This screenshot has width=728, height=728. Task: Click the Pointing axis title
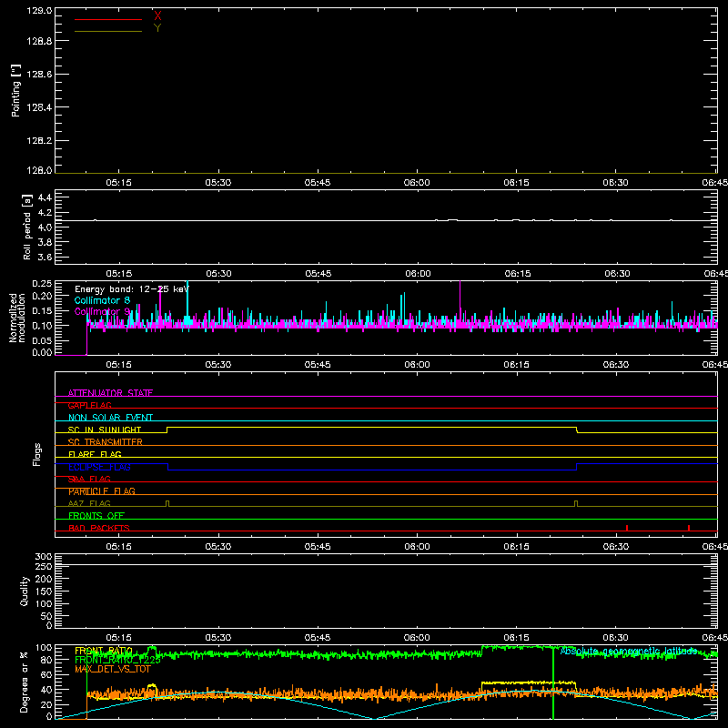pos(15,90)
